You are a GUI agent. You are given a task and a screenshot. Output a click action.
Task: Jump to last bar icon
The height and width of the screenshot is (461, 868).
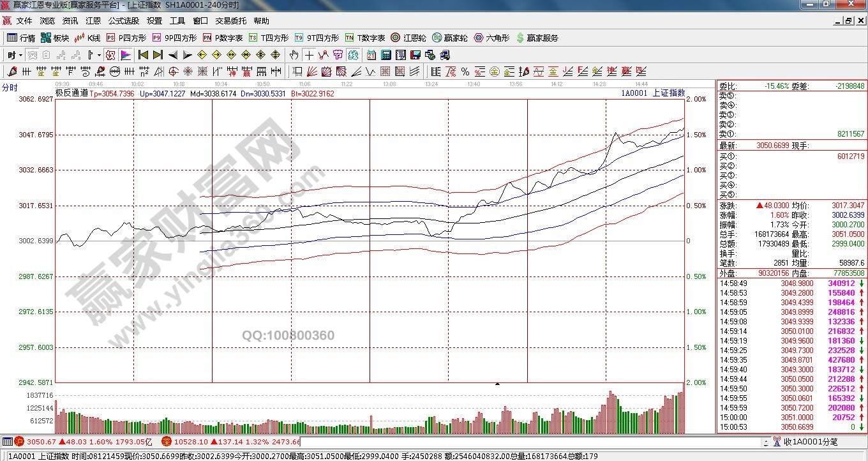tap(158, 55)
